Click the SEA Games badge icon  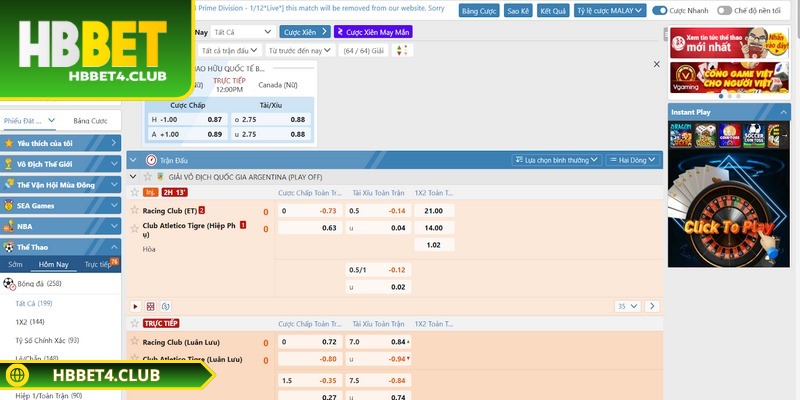(x=9, y=206)
